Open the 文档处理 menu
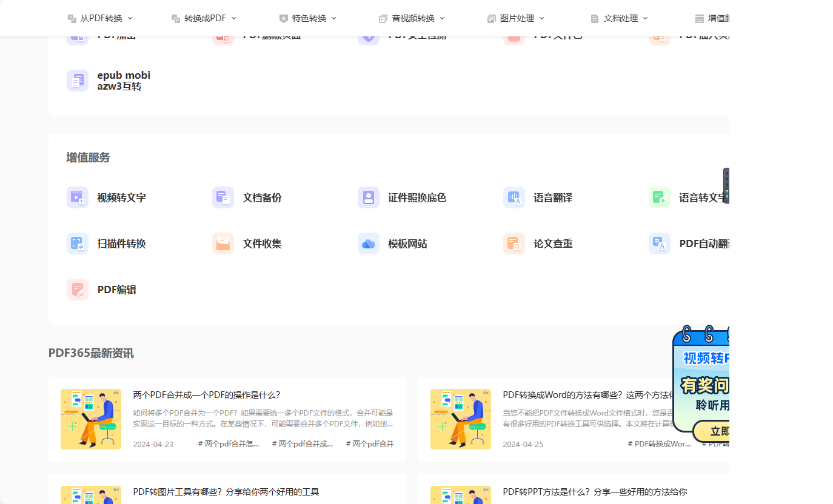This screenshot has width=833, height=504. [x=620, y=18]
